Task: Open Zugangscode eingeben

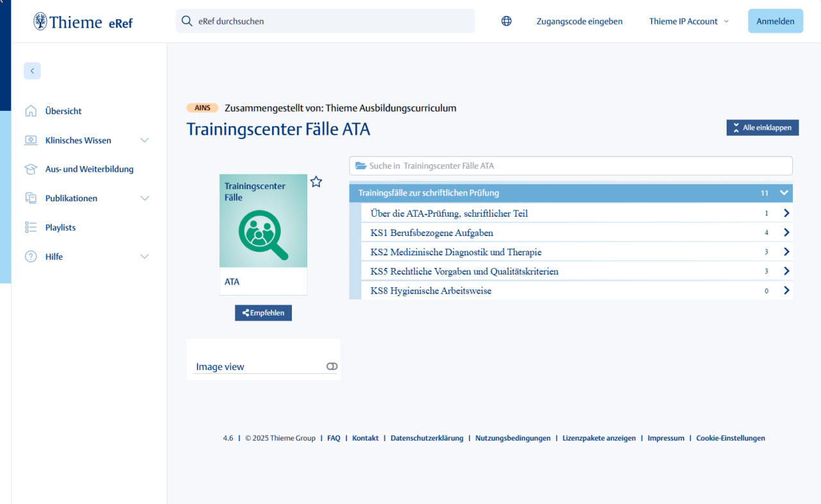Action: (579, 21)
